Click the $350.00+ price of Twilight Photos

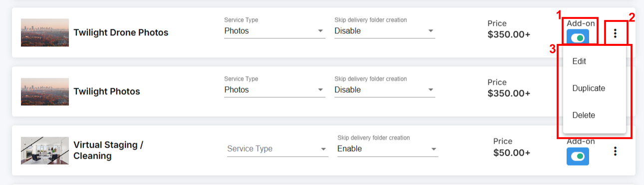509,93
